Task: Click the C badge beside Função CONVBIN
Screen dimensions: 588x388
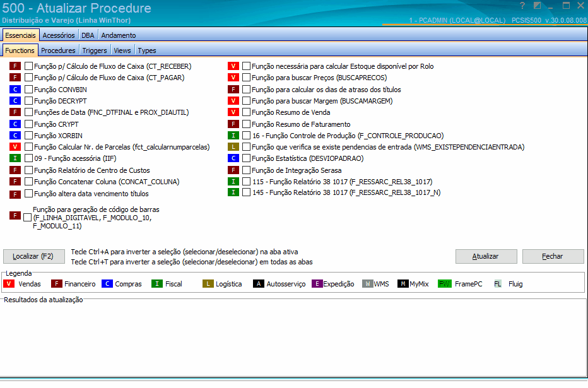Action: [15, 90]
